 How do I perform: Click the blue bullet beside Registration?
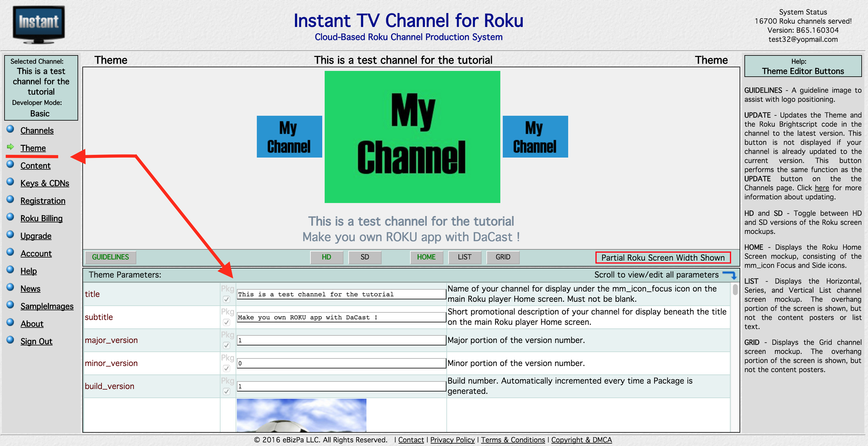[x=10, y=199]
